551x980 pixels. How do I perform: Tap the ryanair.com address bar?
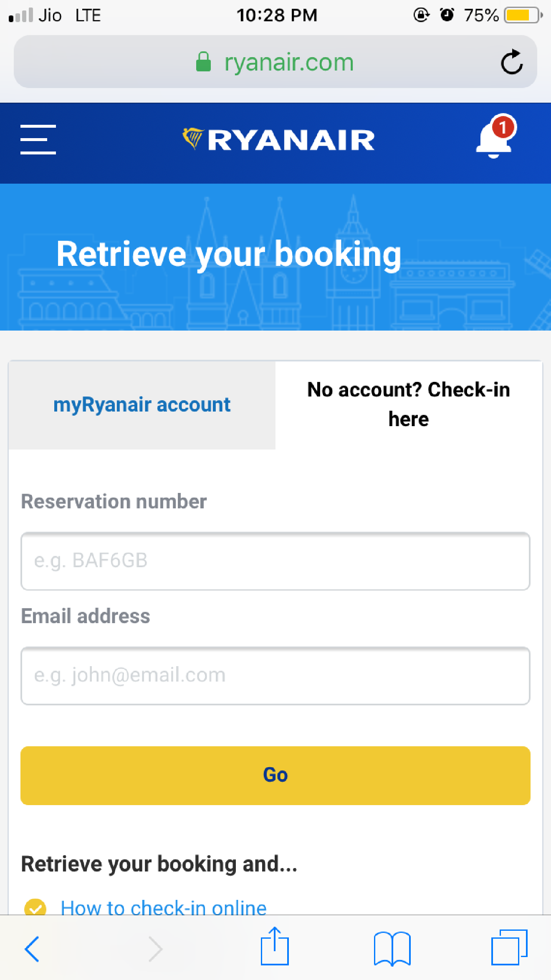(275, 62)
